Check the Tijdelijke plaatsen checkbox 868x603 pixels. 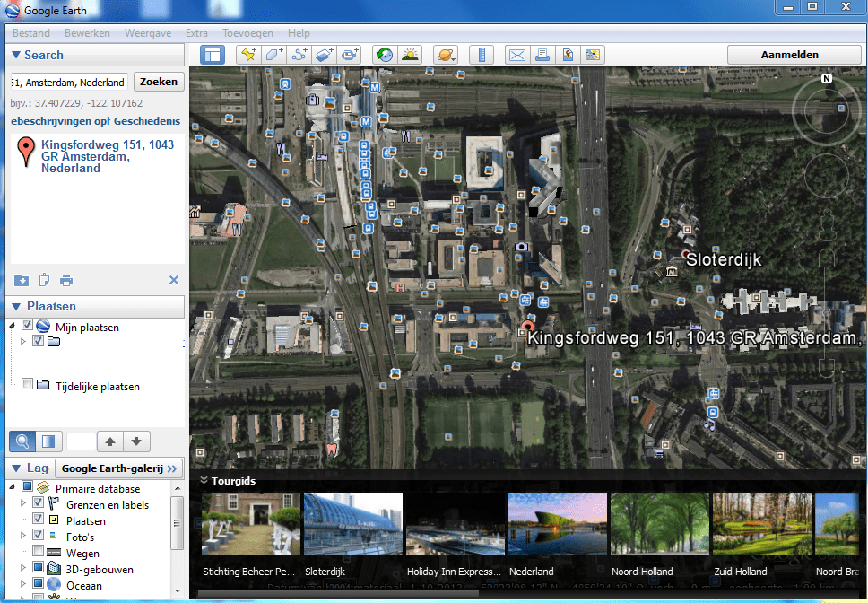pyautogui.click(x=27, y=383)
